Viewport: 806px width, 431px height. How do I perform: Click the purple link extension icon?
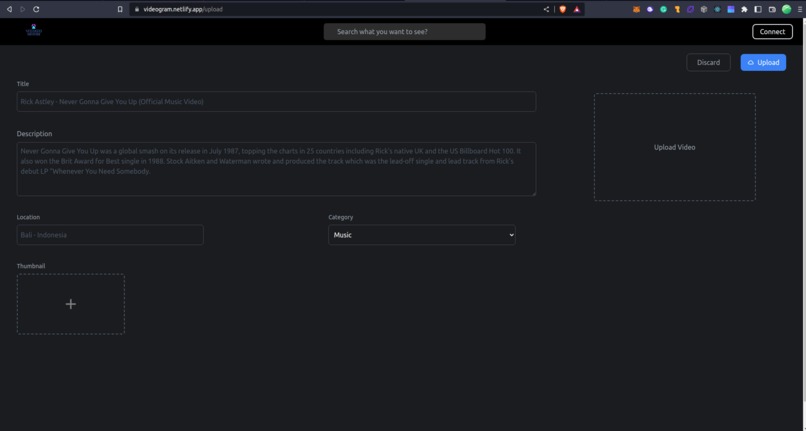pyautogui.click(x=690, y=9)
